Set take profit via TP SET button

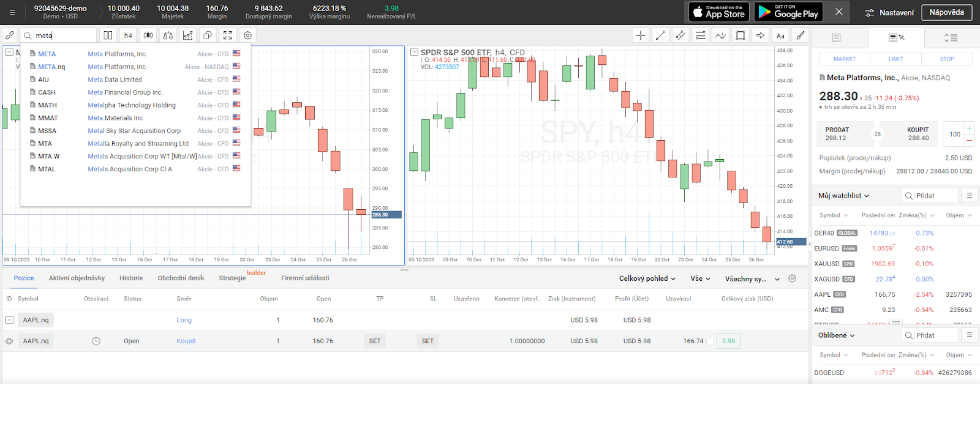[x=375, y=341]
